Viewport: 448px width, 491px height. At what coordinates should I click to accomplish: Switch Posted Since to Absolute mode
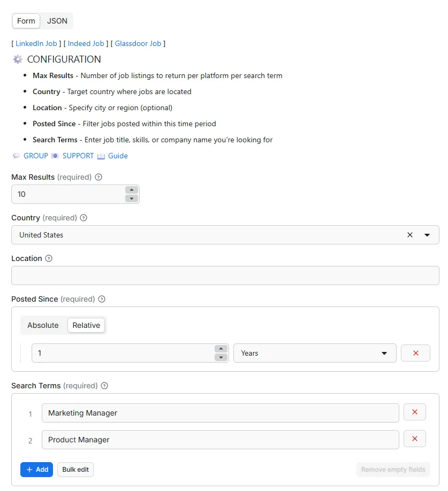tap(43, 325)
